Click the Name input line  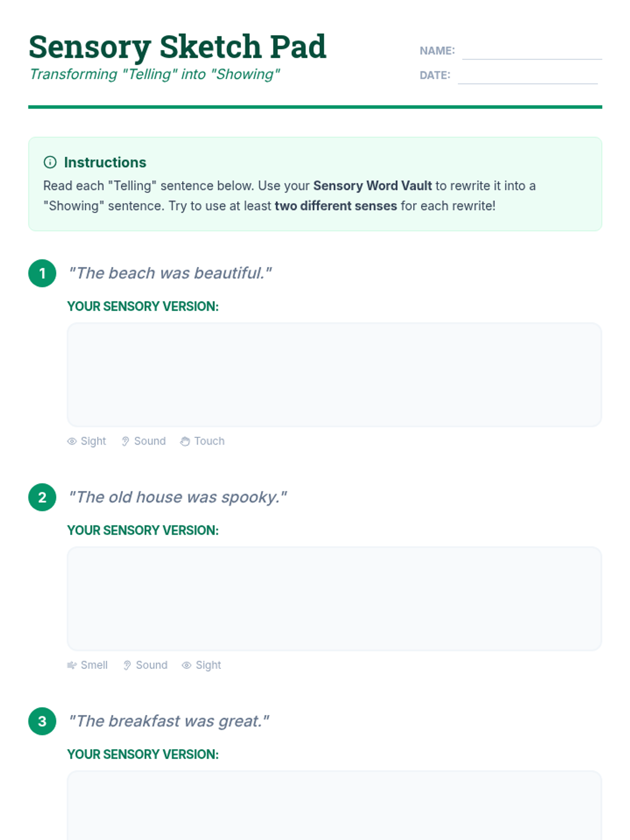(x=531, y=52)
